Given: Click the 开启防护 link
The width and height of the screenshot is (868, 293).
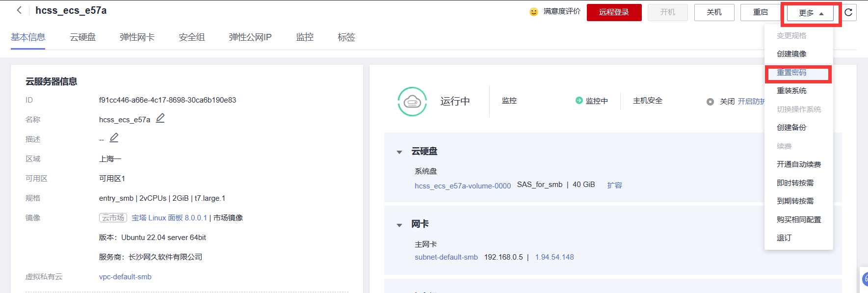Looking at the screenshot, I should point(751,102).
